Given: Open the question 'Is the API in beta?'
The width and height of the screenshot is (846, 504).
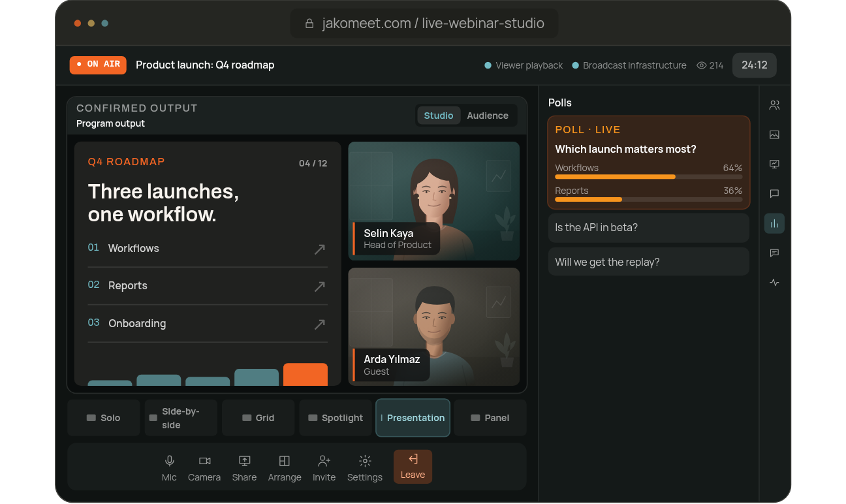Looking at the screenshot, I should click(649, 228).
